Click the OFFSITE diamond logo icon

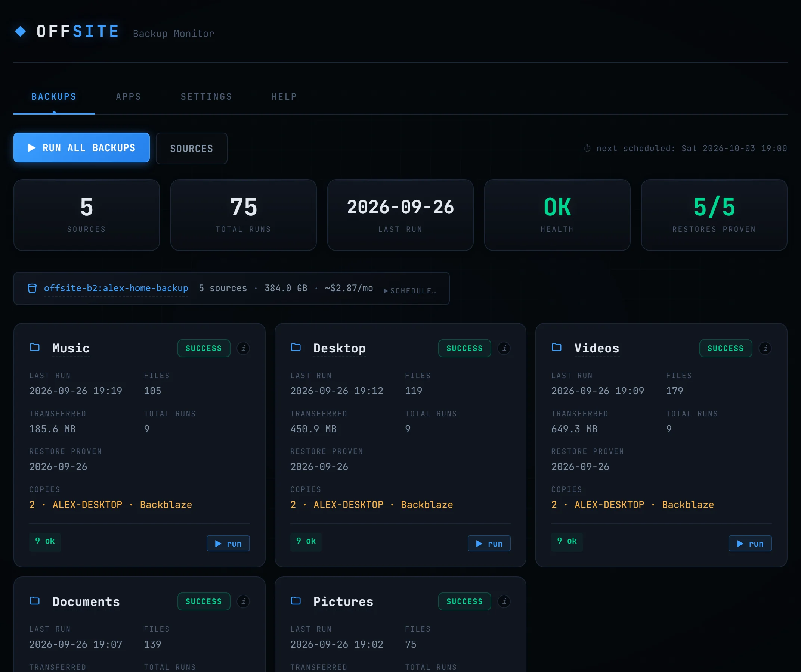click(x=20, y=31)
